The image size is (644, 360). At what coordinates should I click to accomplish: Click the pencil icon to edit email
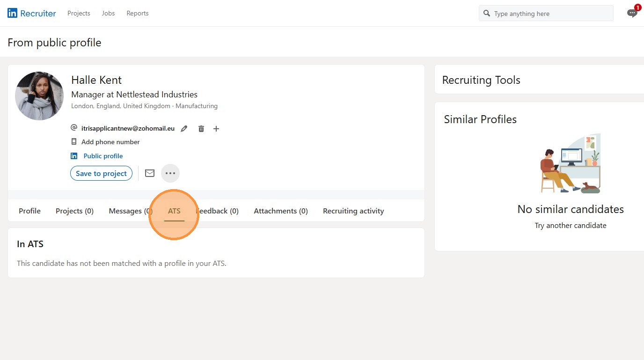point(184,129)
